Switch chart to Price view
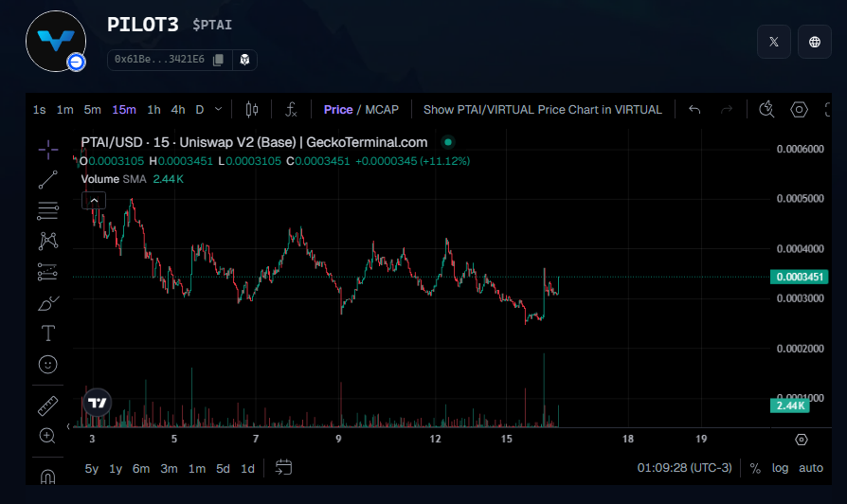The height and width of the screenshot is (504, 847). point(338,110)
